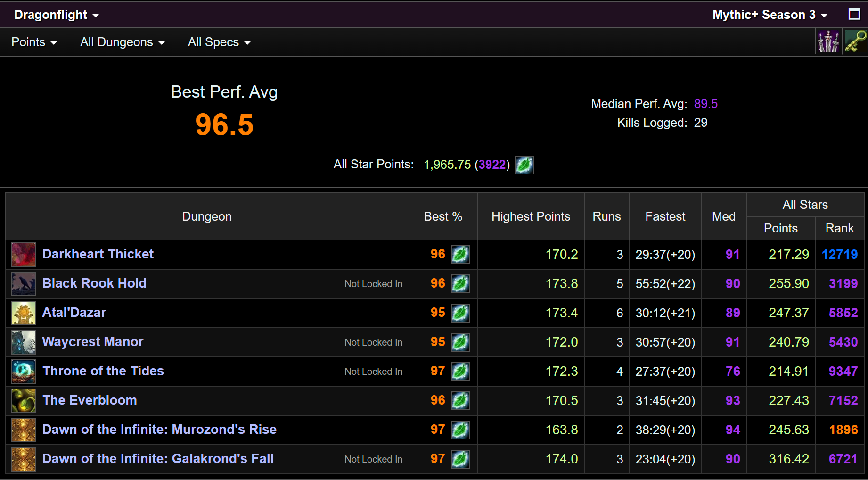Screen dimensions: 868x480
Task: Open the Raids zone icon in top bar
Action: coord(828,41)
